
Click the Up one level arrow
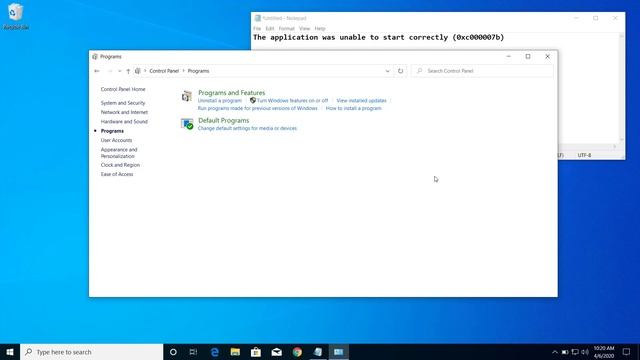128,71
